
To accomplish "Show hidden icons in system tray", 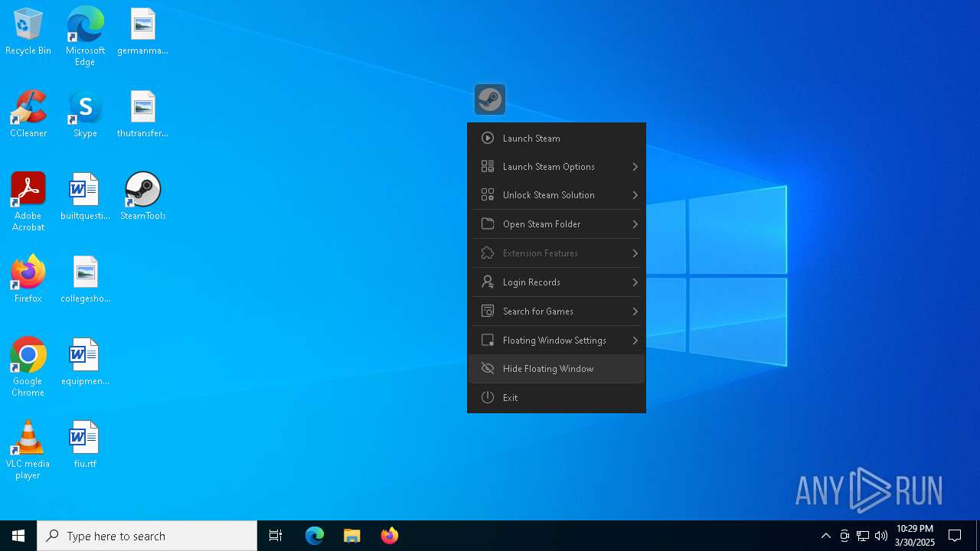I will pos(825,536).
